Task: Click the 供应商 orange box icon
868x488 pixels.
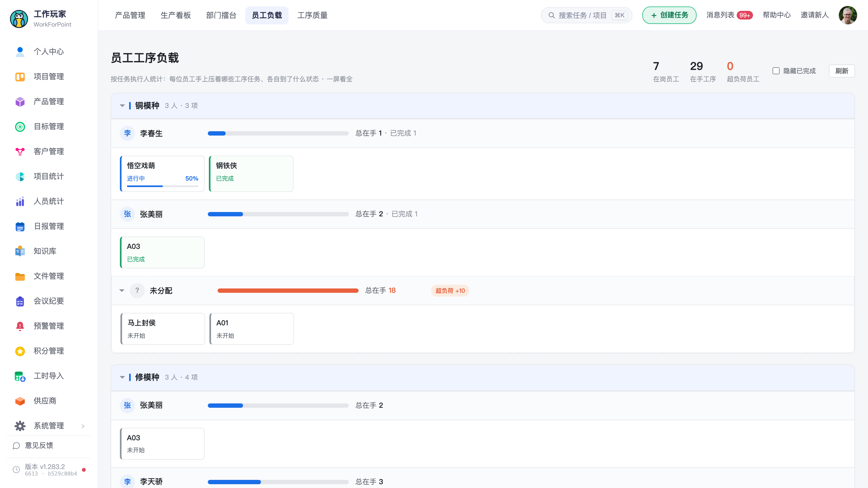Action: tap(20, 401)
